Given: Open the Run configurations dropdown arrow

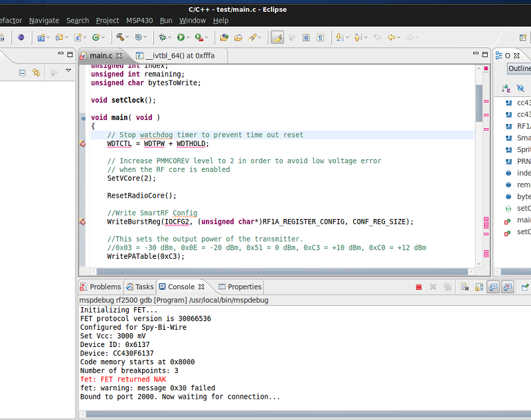Looking at the screenshot, I should coord(188,37).
